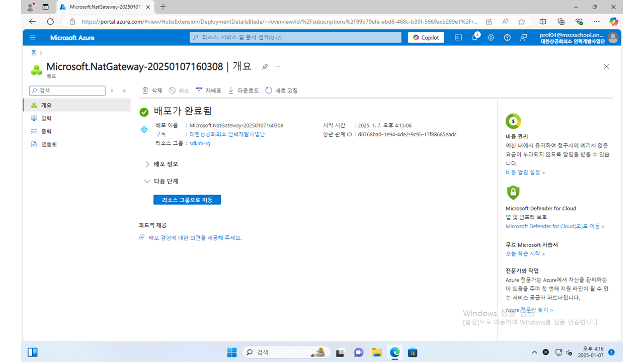
Task: Open the 비용 알림 설정 link
Action: tap(525, 172)
